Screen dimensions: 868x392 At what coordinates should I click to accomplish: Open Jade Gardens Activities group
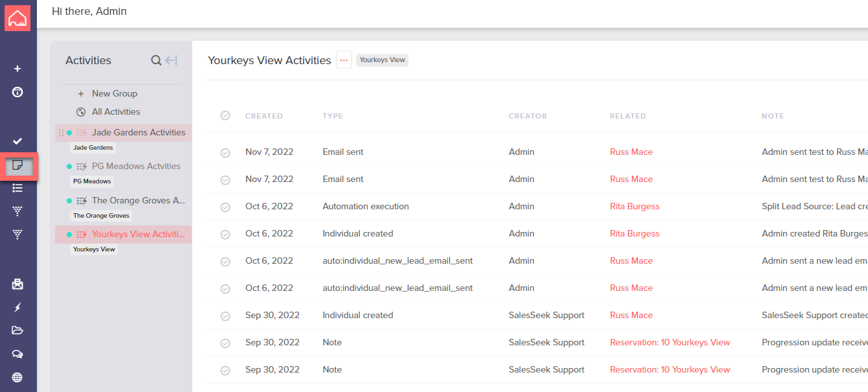(x=139, y=132)
